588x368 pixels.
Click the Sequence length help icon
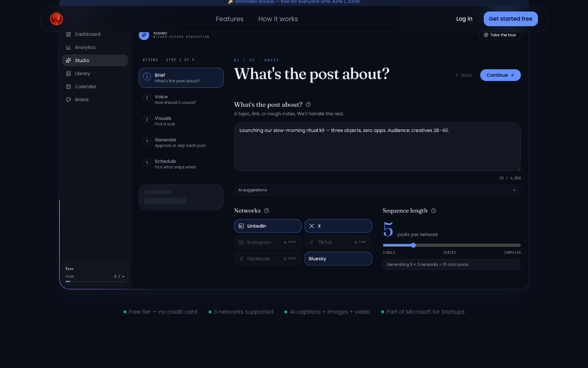tap(434, 211)
